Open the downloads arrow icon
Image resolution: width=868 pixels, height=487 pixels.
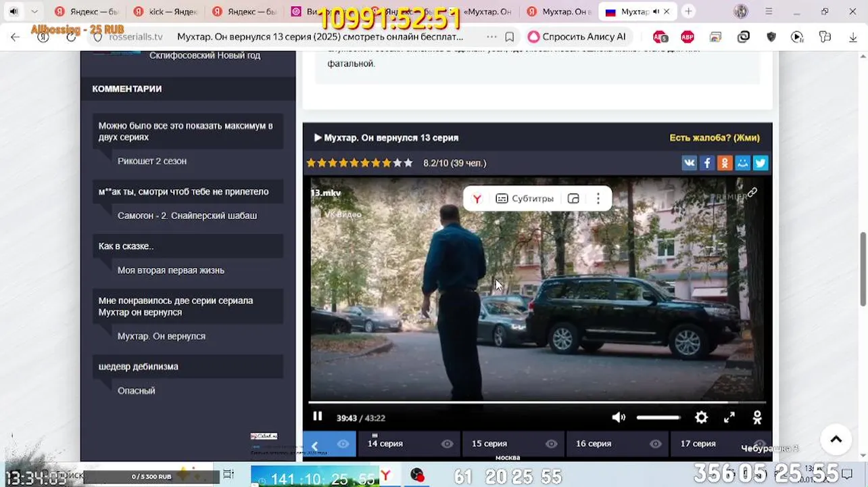tap(853, 37)
